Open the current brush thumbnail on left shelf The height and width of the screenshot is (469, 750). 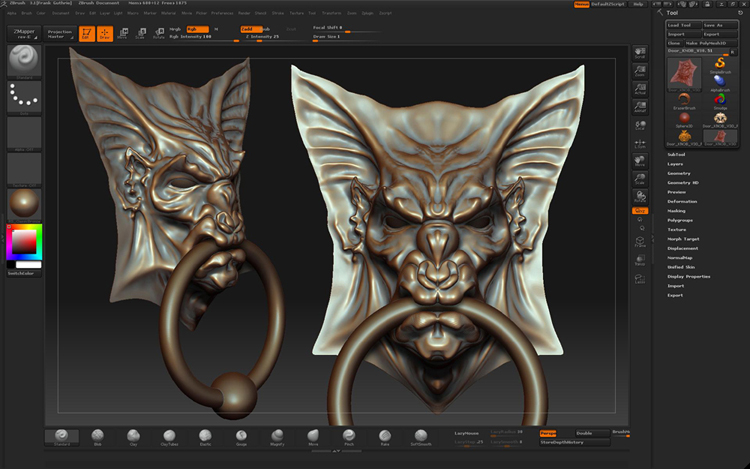point(24,61)
